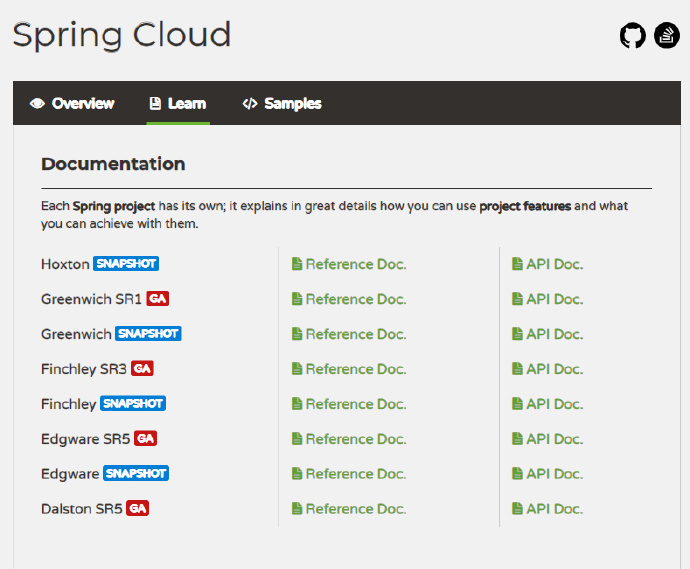Click the SNAPSHOT badge next to Edgware
This screenshot has height=569, width=690.
pos(136,473)
